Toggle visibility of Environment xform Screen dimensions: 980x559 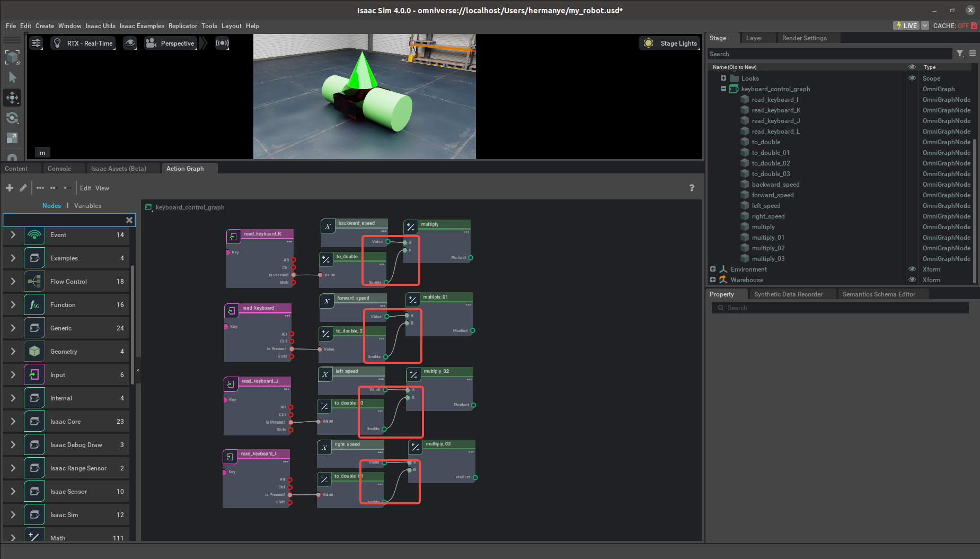point(912,269)
